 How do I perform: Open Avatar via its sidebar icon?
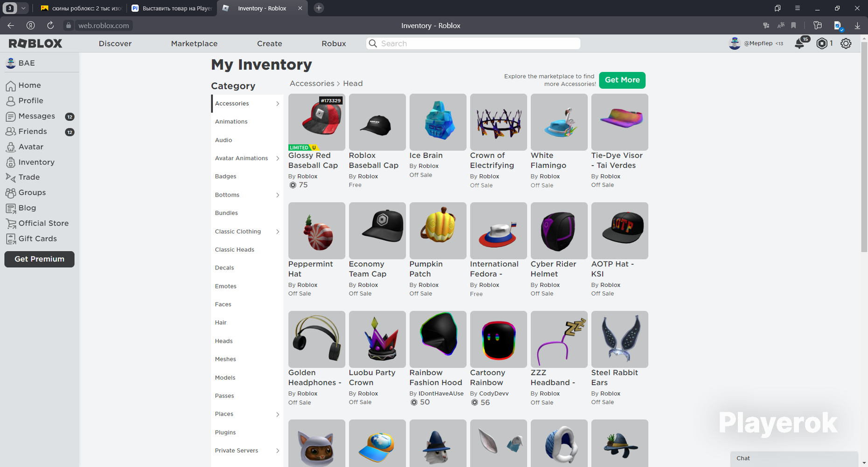(x=11, y=147)
